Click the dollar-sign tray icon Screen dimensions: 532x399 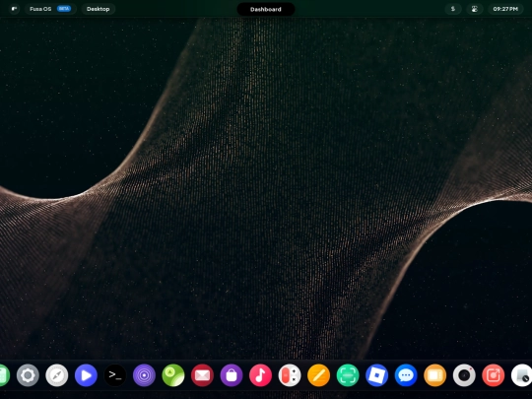pyautogui.click(x=453, y=9)
